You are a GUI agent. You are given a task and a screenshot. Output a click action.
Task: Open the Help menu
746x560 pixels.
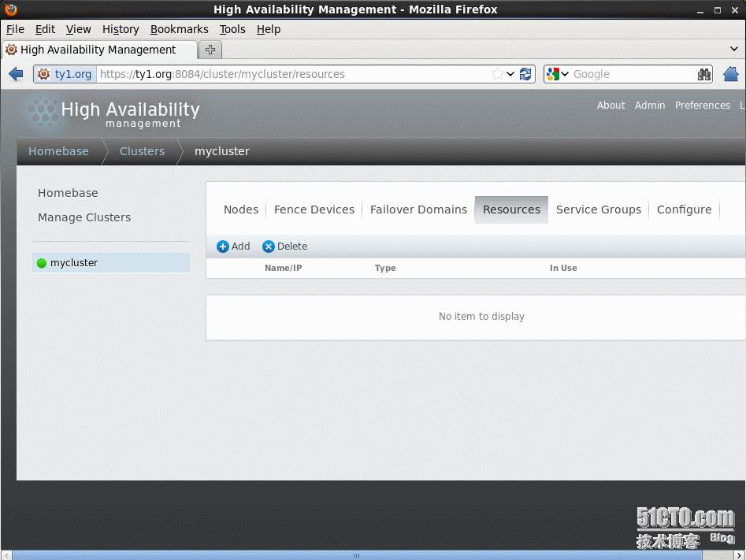(269, 29)
